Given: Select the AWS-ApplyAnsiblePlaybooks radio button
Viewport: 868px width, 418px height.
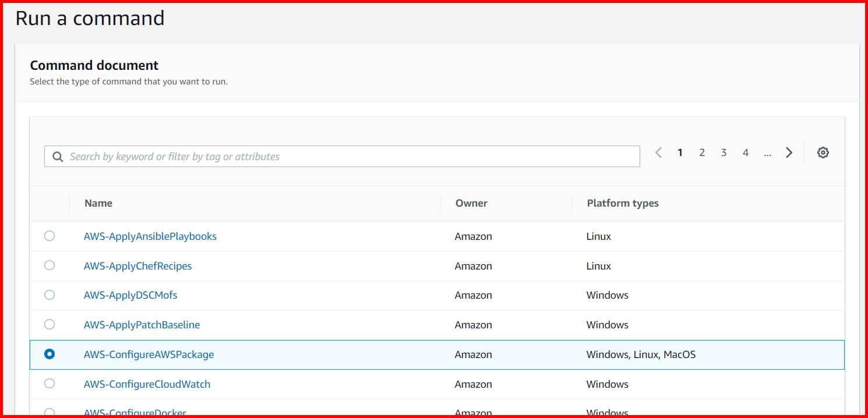Looking at the screenshot, I should [x=50, y=236].
